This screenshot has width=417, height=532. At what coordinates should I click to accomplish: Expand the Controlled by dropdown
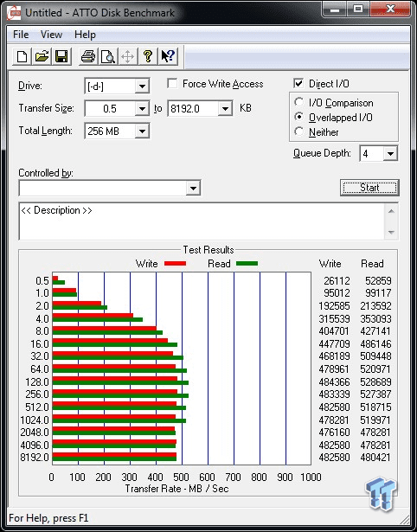pos(193,188)
